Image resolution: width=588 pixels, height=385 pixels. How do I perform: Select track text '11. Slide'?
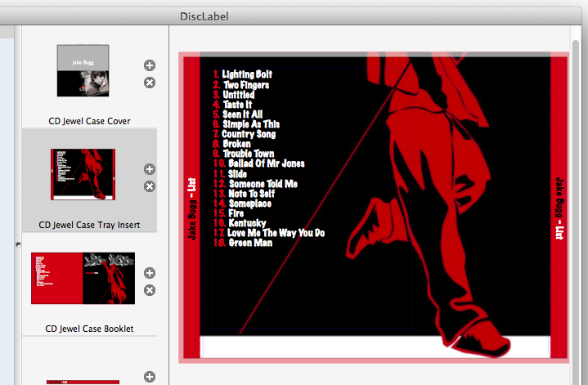coord(230,174)
